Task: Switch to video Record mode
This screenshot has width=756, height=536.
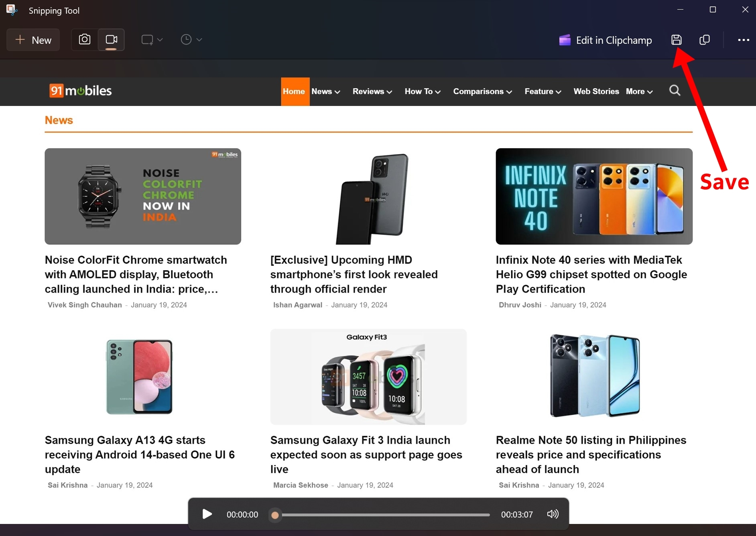Action: coord(111,39)
